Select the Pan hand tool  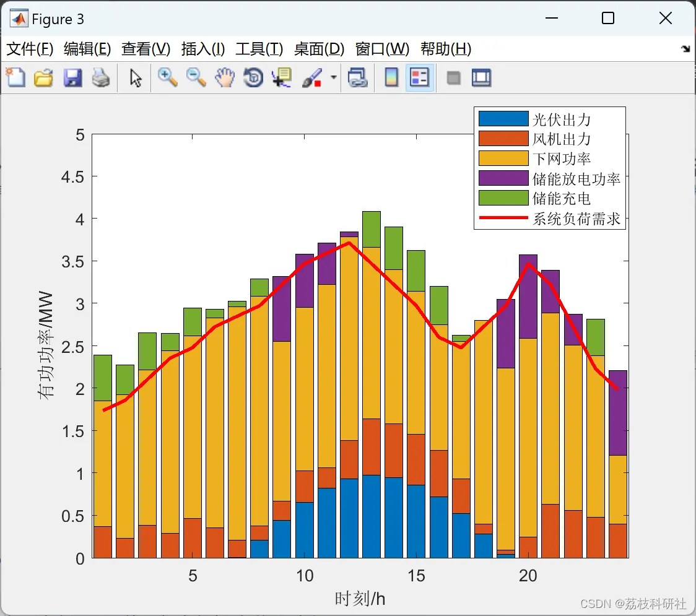pyautogui.click(x=225, y=77)
